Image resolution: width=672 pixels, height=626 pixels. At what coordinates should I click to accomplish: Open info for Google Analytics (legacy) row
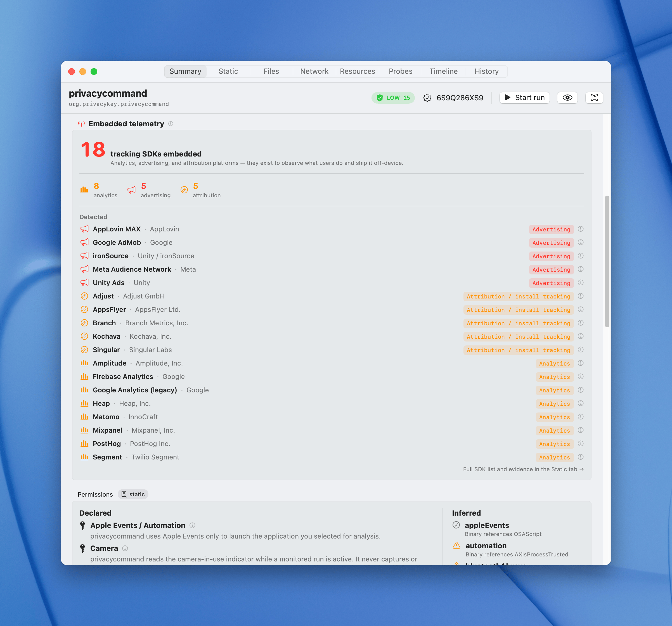coord(580,390)
